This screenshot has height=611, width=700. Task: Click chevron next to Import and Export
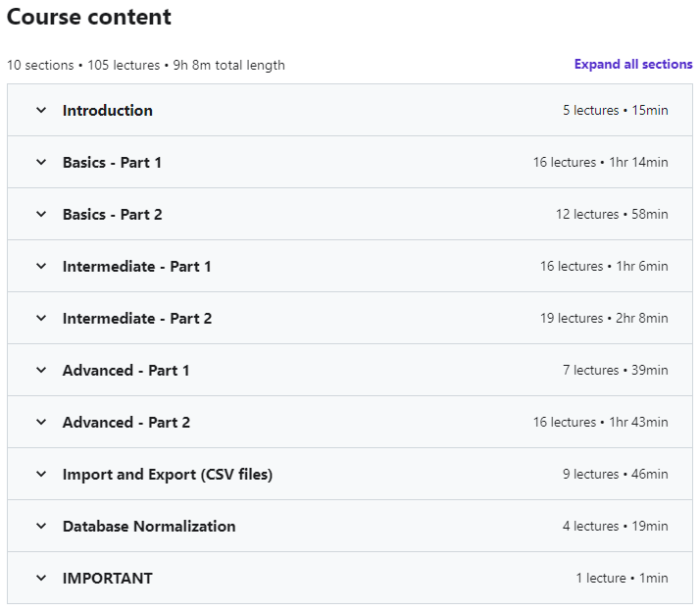[41, 475]
